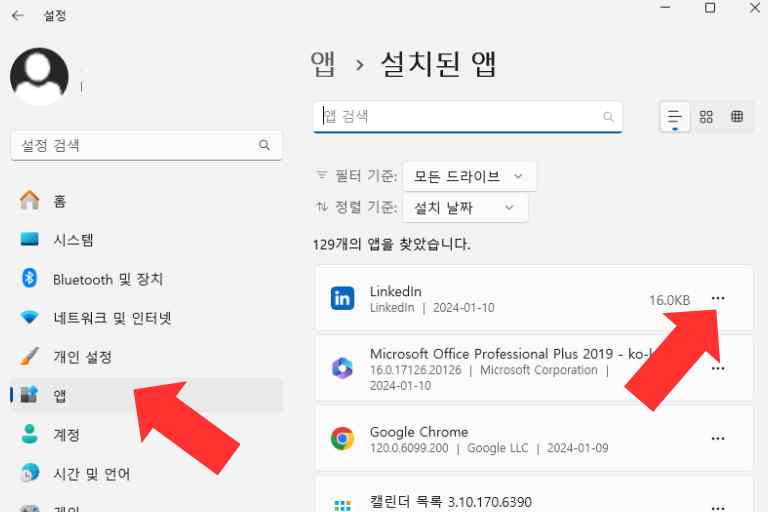Focus the 설정 검색 search field
This screenshot has width=768, height=512.
tap(146, 146)
